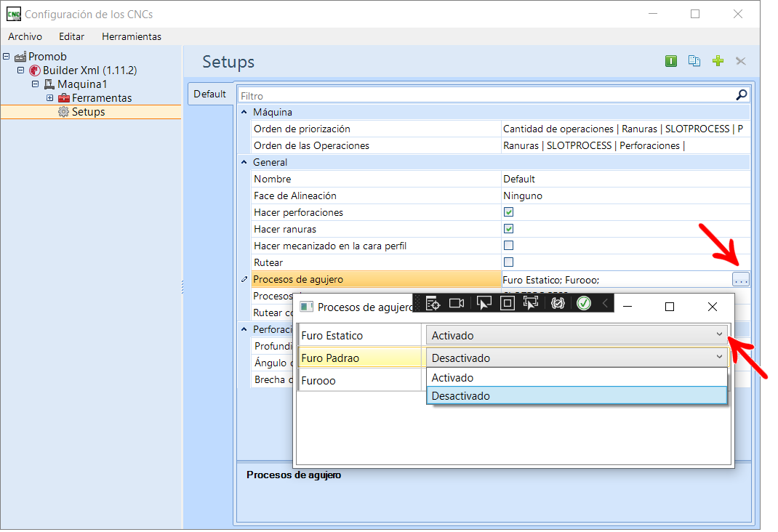Open the Furo Estatico Activado dropdown
Screen dimensions: 778x532
577,336
